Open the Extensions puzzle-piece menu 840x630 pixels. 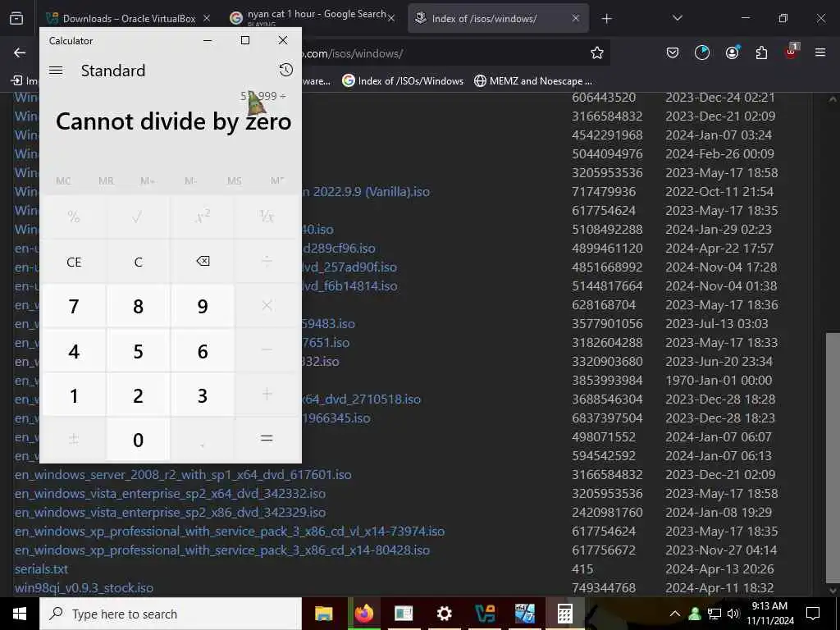761,52
